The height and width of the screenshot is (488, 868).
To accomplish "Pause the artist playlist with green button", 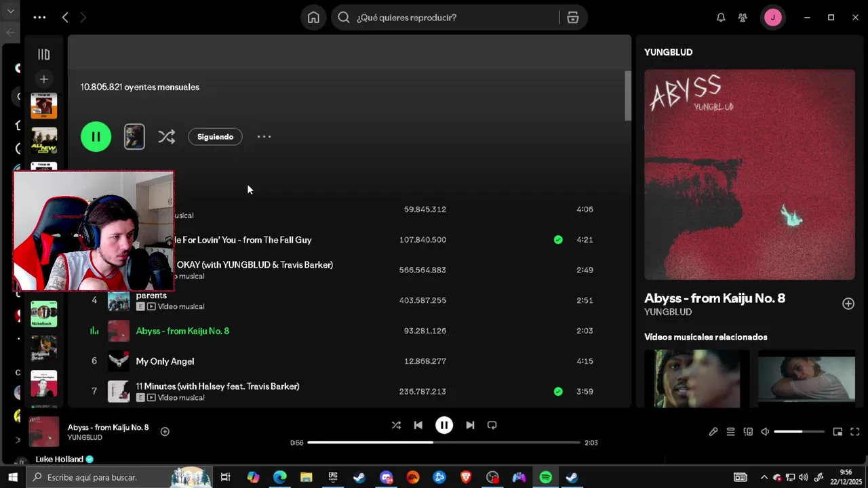I will point(96,137).
